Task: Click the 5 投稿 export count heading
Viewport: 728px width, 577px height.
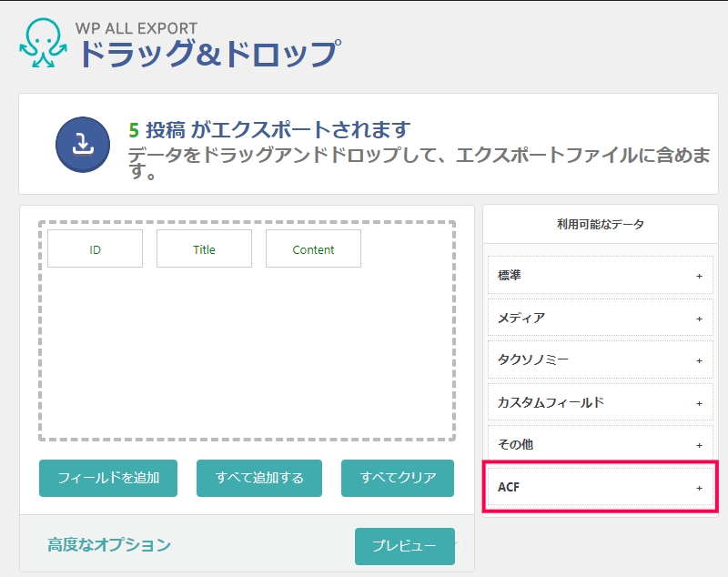Action: (x=268, y=129)
